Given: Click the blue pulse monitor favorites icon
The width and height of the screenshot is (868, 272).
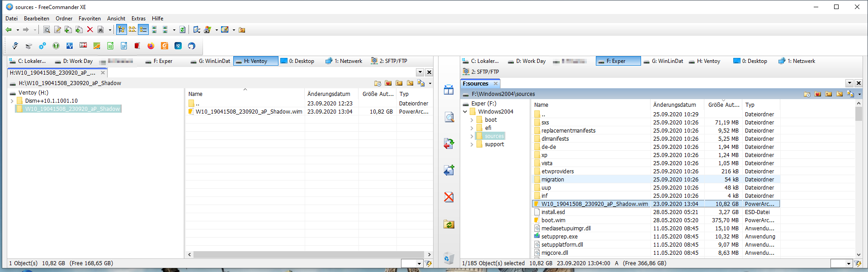Looking at the screenshot, I should 70,46.
